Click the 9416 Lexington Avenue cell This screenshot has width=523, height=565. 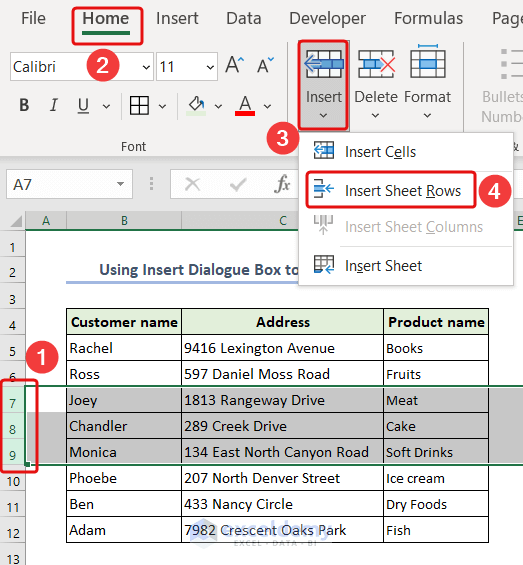click(283, 348)
